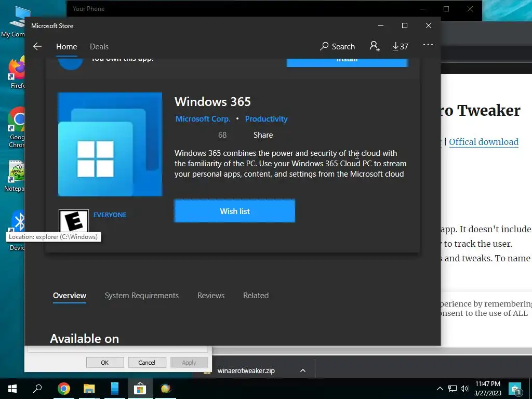Click OK in the background dialog

tap(105, 362)
